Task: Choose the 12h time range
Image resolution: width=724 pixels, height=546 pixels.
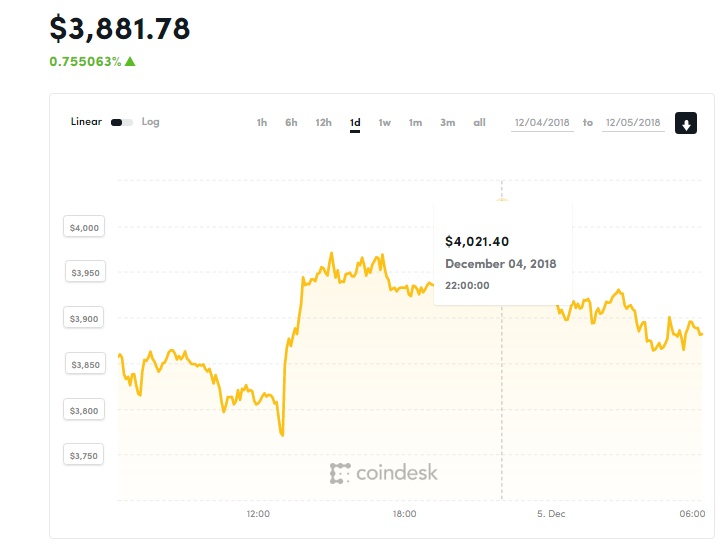Action: (324, 122)
